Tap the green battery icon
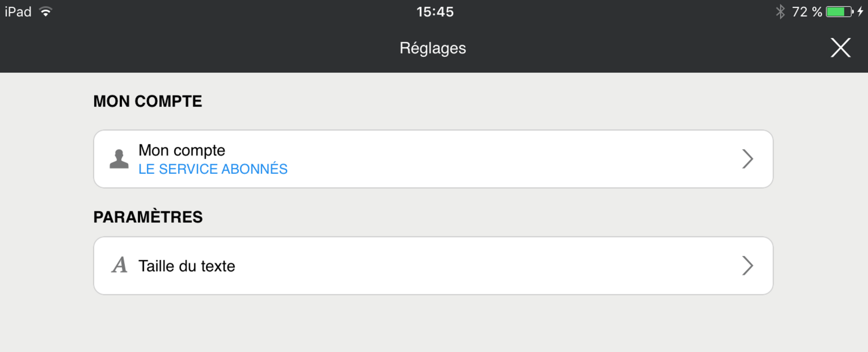This screenshot has height=352, width=868. (840, 12)
